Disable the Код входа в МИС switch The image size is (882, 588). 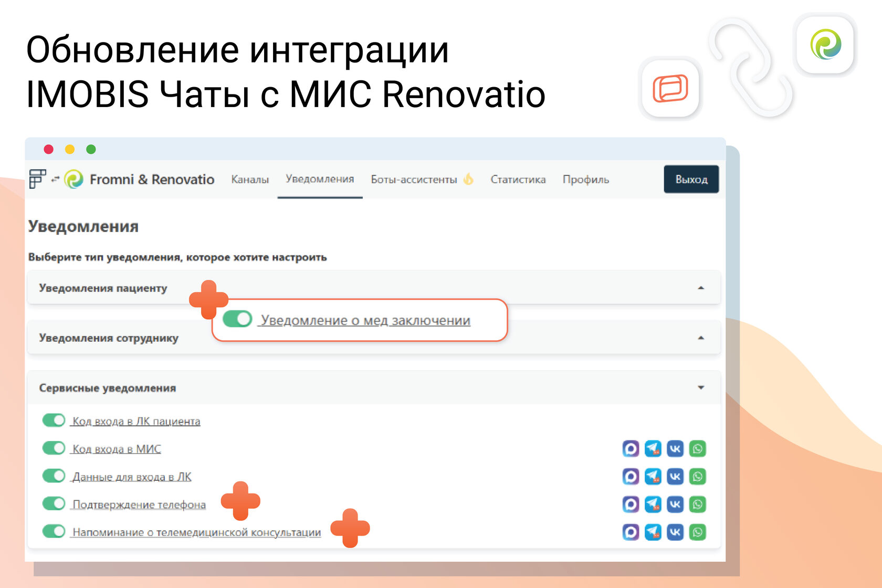click(54, 448)
